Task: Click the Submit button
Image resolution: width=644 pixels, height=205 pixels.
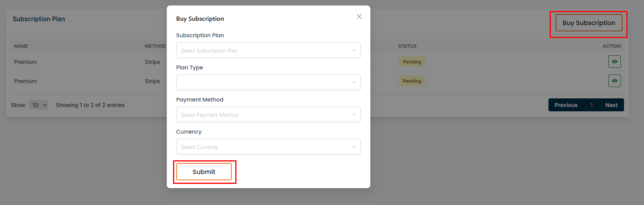Action: point(204,172)
